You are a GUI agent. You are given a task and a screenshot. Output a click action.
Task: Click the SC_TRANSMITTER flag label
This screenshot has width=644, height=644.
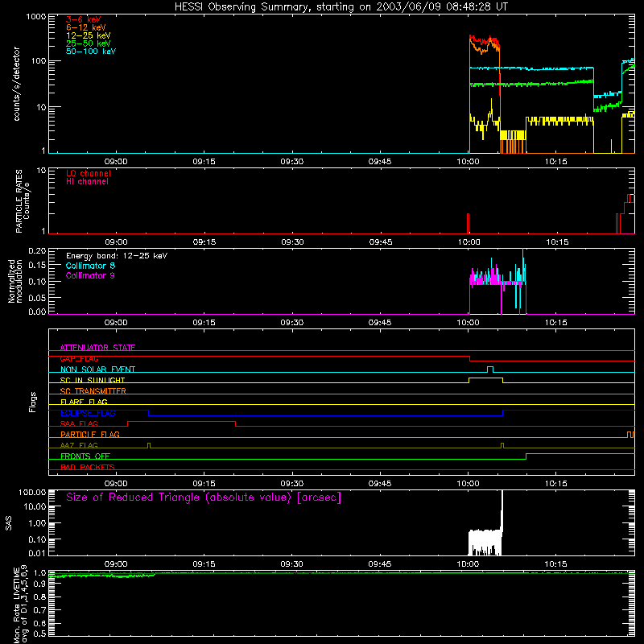pos(93,390)
